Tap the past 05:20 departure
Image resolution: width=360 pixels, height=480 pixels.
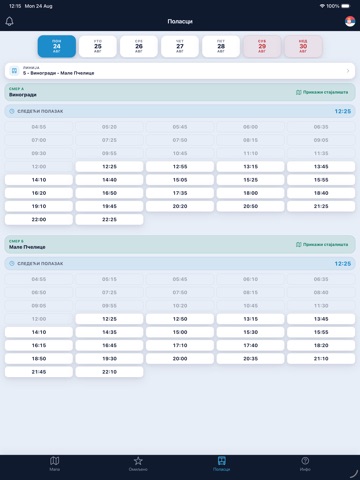tap(109, 127)
